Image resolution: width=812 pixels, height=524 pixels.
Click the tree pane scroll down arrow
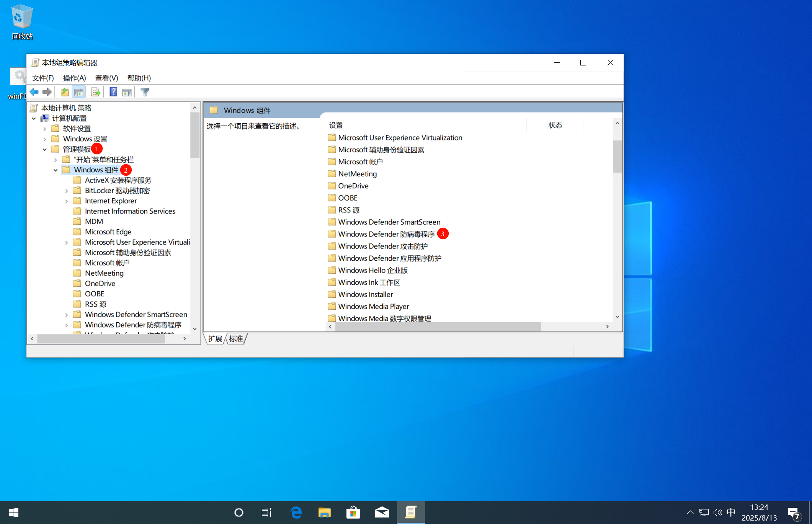point(195,328)
